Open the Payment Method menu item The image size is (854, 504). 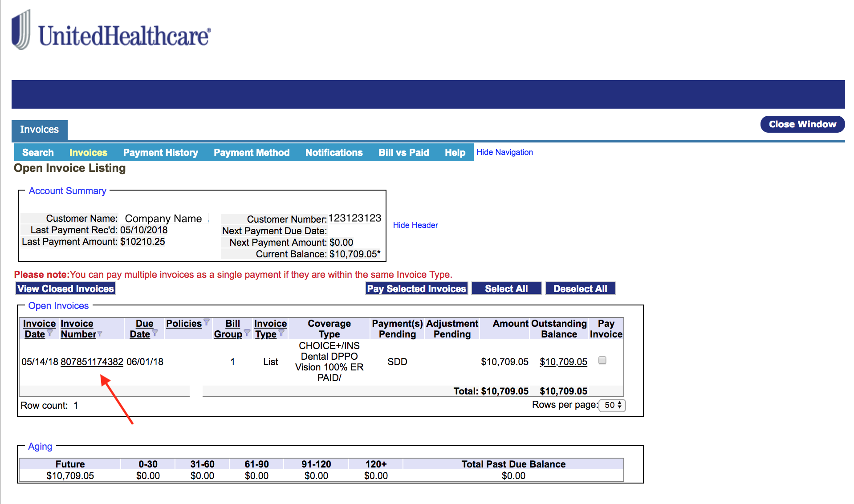coord(251,153)
